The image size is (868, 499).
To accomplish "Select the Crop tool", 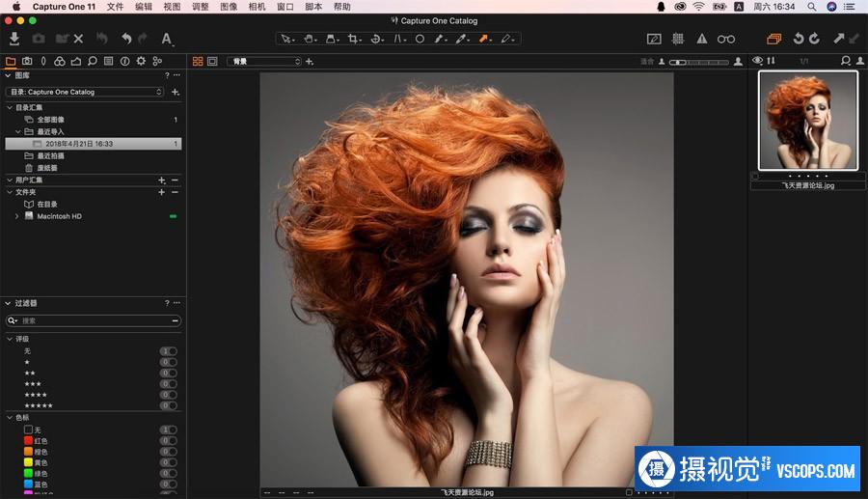I will tap(353, 39).
